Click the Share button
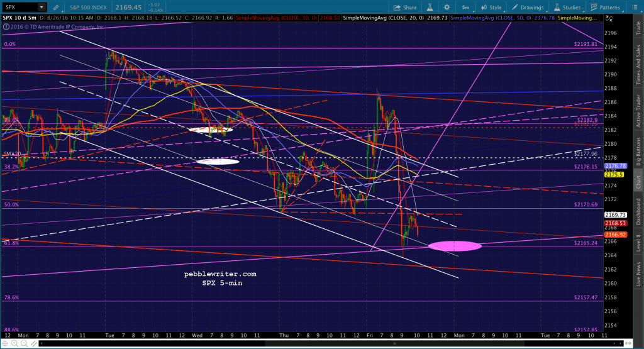 click(405, 8)
